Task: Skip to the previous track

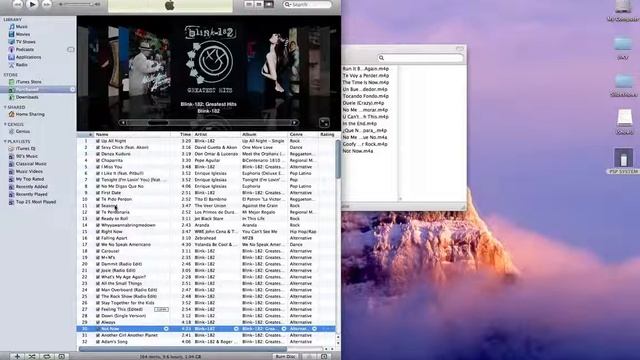Action: [17, 4]
